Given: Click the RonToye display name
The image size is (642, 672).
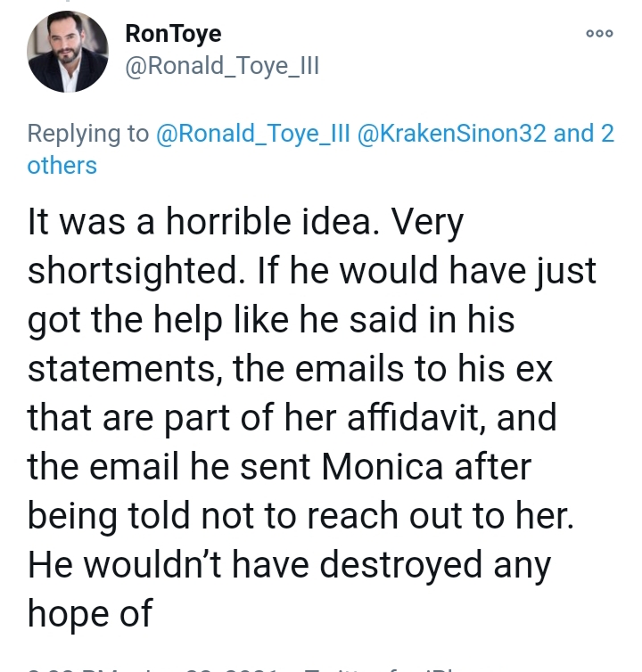Looking at the screenshot, I should pyautogui.click(x=173, y=34).
